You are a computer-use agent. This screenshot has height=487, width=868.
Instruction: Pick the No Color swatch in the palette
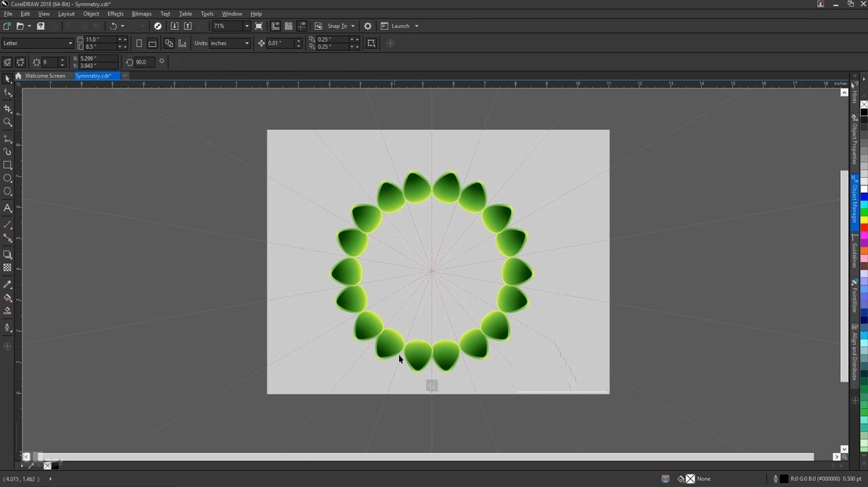[864, 105]
